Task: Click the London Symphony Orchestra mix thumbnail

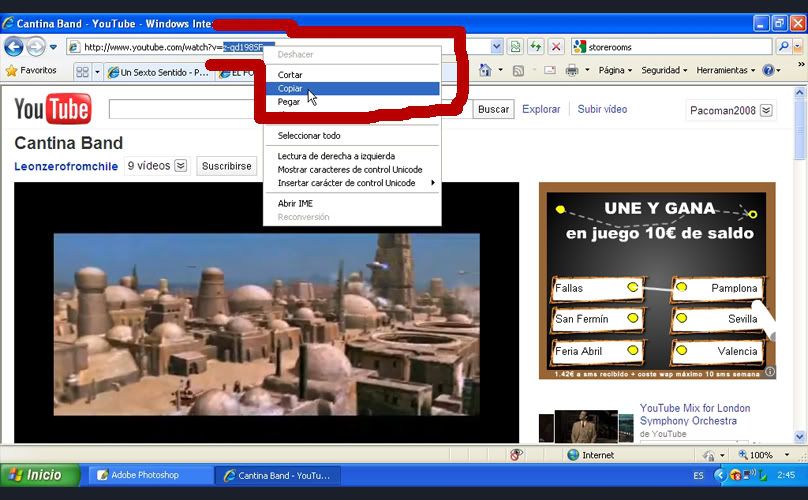Action: coord(586,427)
